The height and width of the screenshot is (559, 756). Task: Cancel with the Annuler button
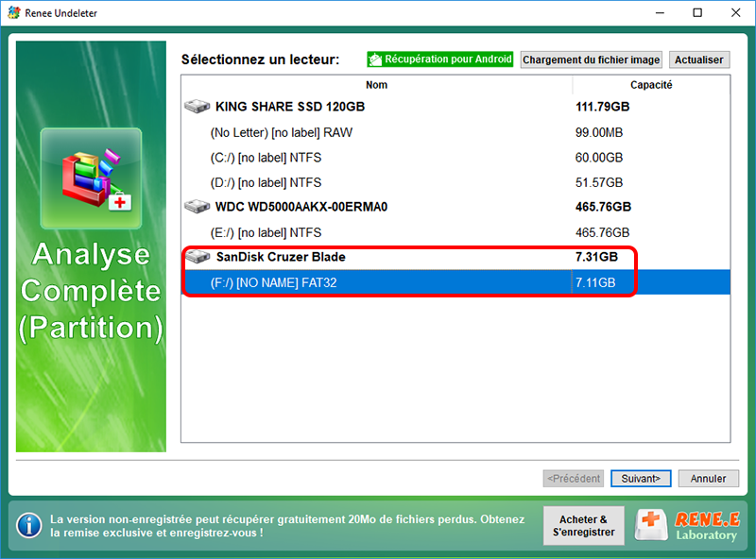[708, 479]
